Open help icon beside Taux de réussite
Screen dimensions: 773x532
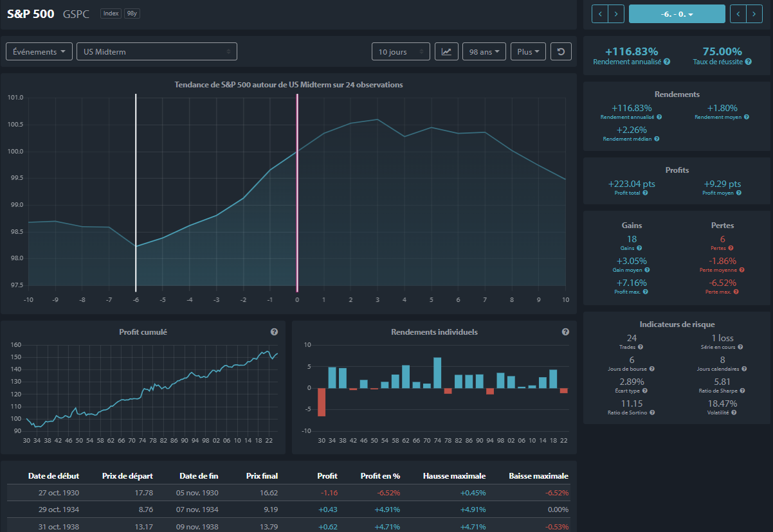point(749,62)
